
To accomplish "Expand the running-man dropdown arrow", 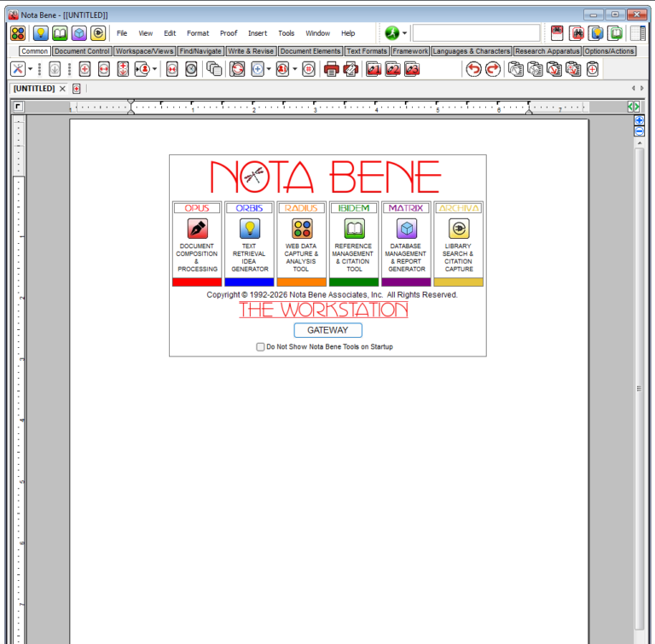I will pyautogui.click(x=404, y=33).
